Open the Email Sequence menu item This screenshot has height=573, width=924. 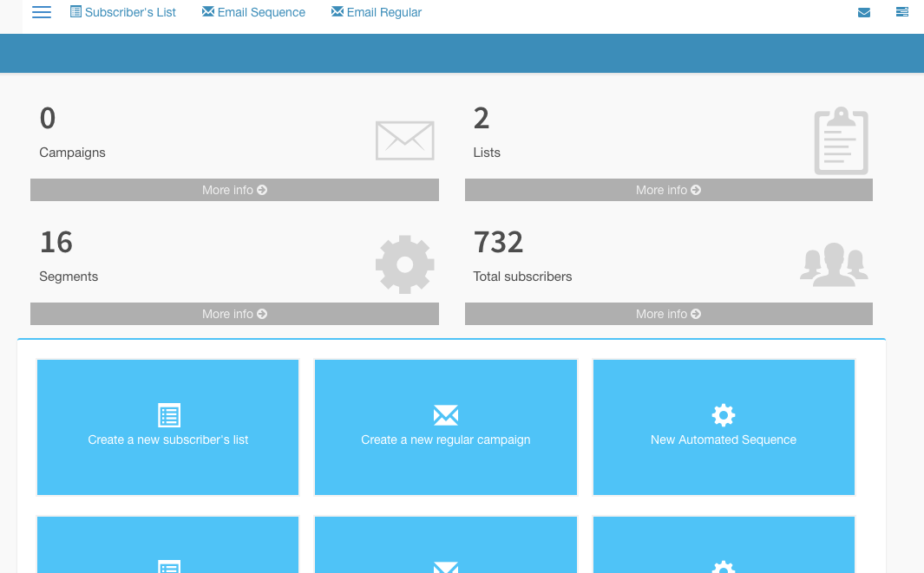click(253, 12)
